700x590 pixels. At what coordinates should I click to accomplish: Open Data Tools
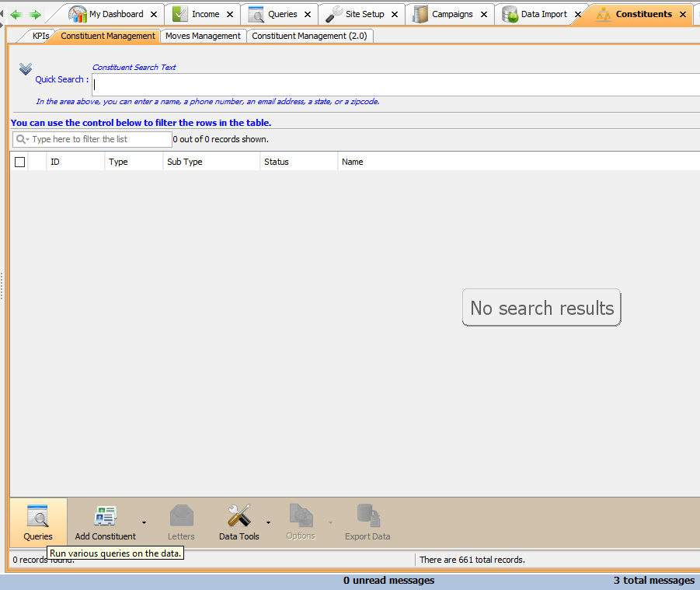coord(239,522)
